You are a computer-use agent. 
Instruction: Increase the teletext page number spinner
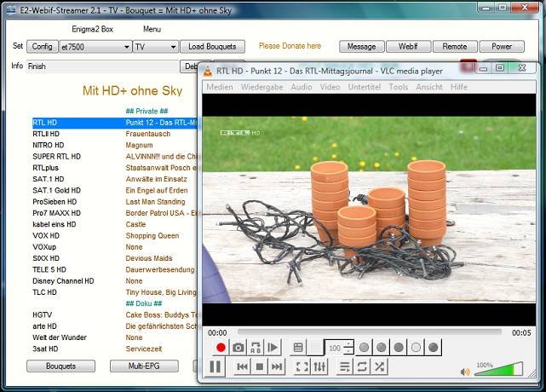pyautogui.click(x=349, y=343)
